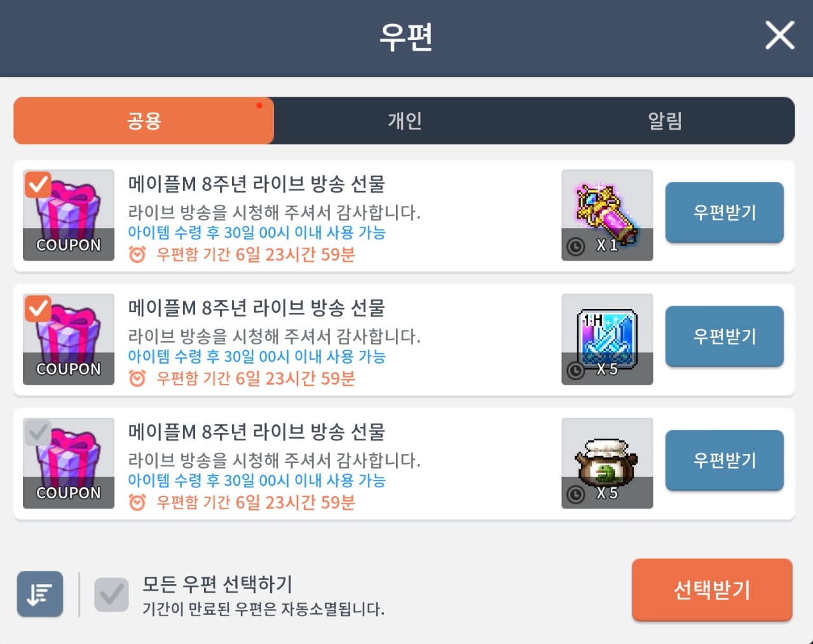This screenshot has height=644, width=813.
Task: Switch to the 알림 tab
Action: [665, 121]
